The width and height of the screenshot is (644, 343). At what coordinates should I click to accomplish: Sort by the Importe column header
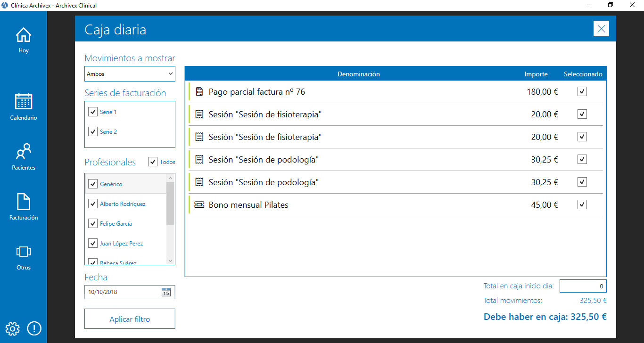click(536, 74)
